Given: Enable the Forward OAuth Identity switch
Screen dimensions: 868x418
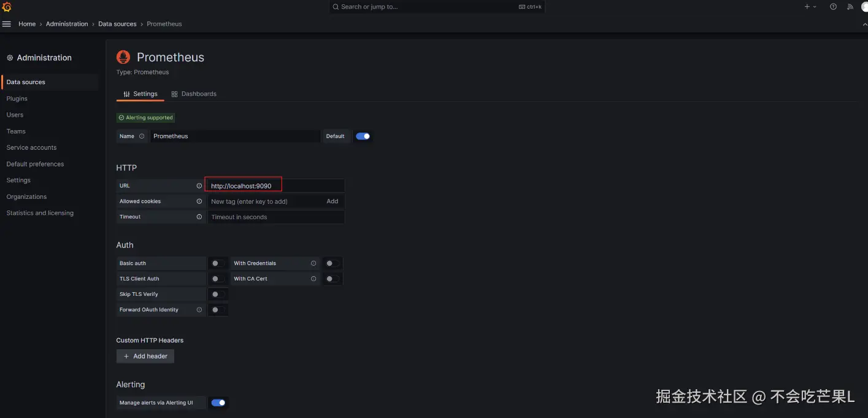Looking at the screenshot, I should [x=218, y=310].
